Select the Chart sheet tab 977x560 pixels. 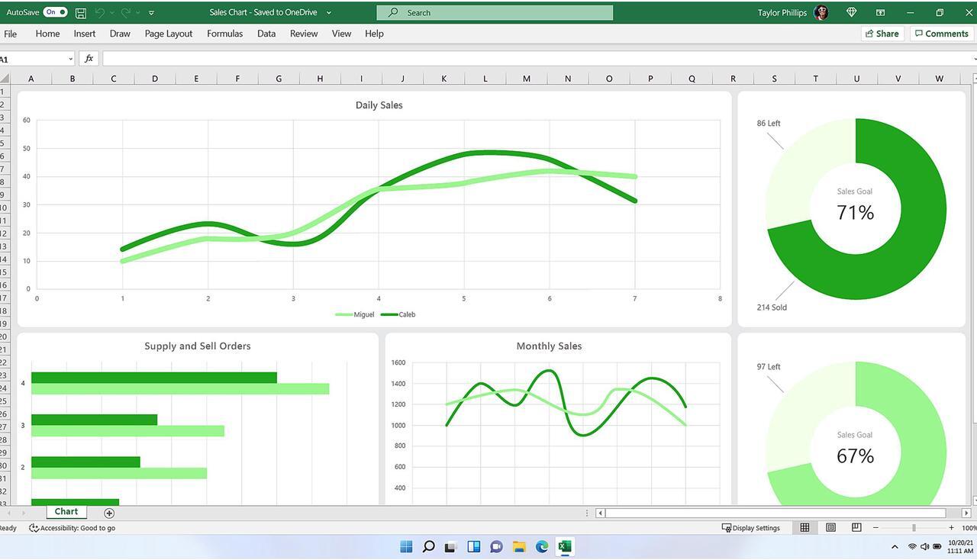tap(66, 512)
